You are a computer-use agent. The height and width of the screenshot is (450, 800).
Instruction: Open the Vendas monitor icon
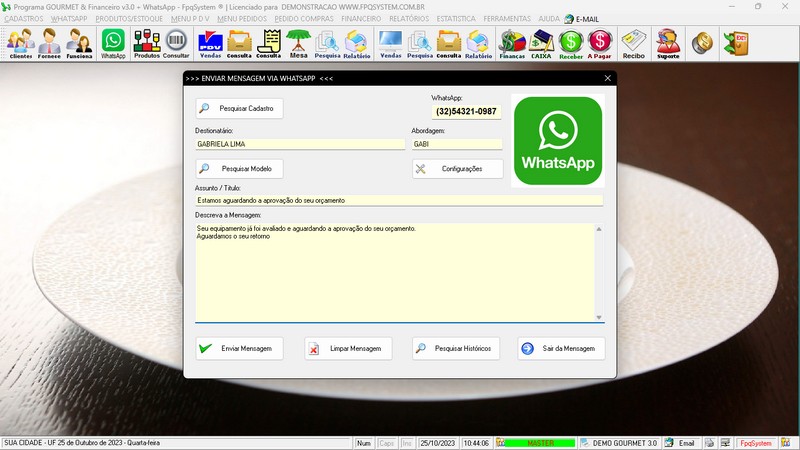[x=390, y=44]
